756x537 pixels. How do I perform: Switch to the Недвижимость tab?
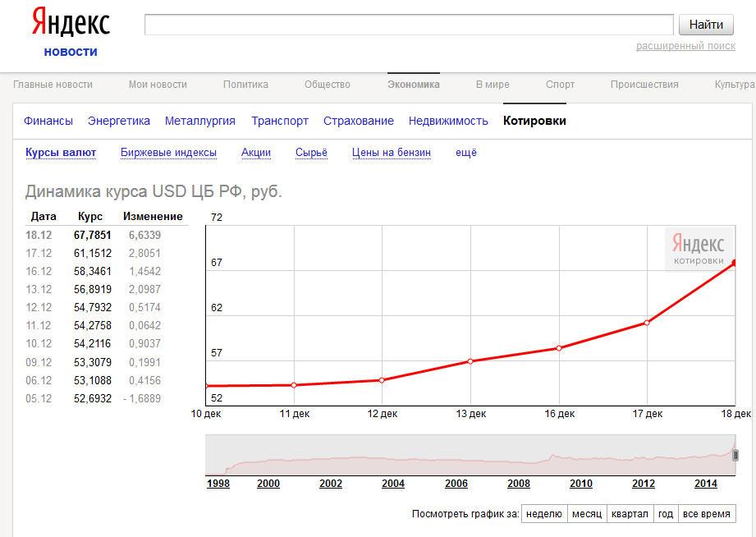click(448, 121)
